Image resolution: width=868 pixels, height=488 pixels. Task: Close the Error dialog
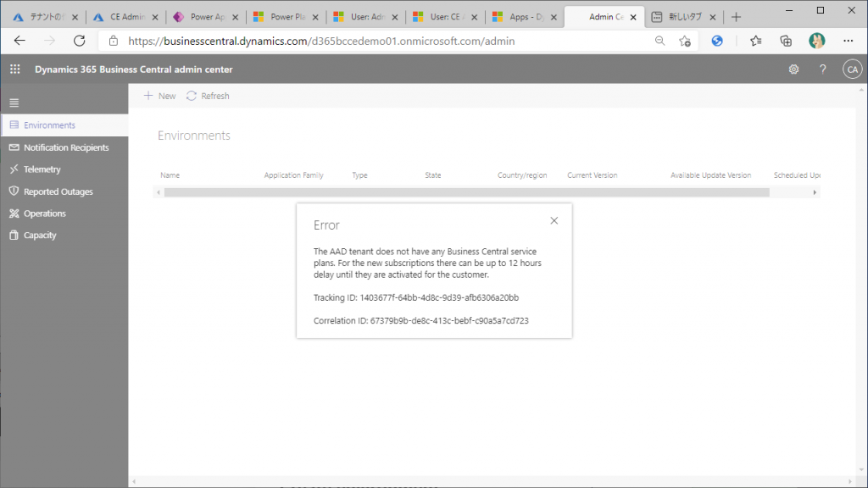tap(554, 221)
